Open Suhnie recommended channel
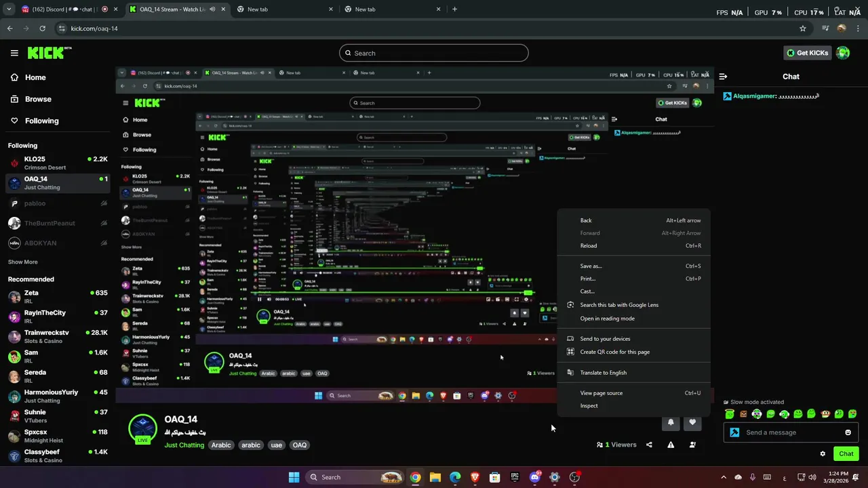The height and width of the screenshot is (488, 868). point(57,415)
